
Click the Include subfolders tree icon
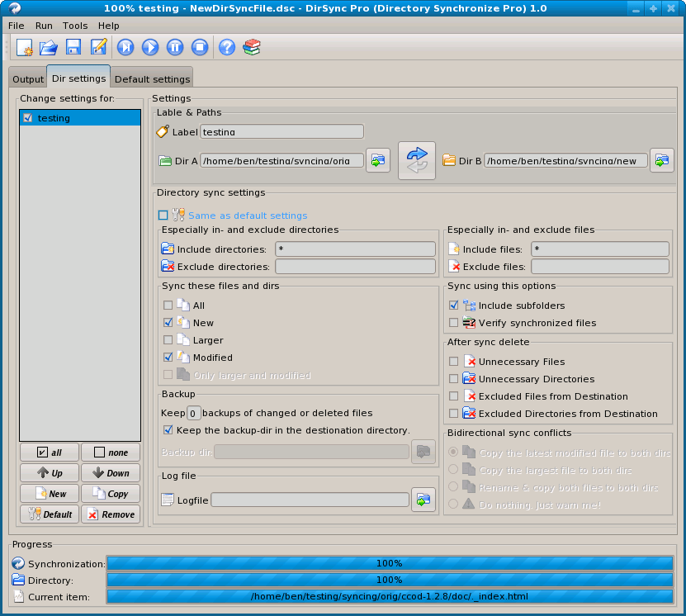(x=469, y=306)
